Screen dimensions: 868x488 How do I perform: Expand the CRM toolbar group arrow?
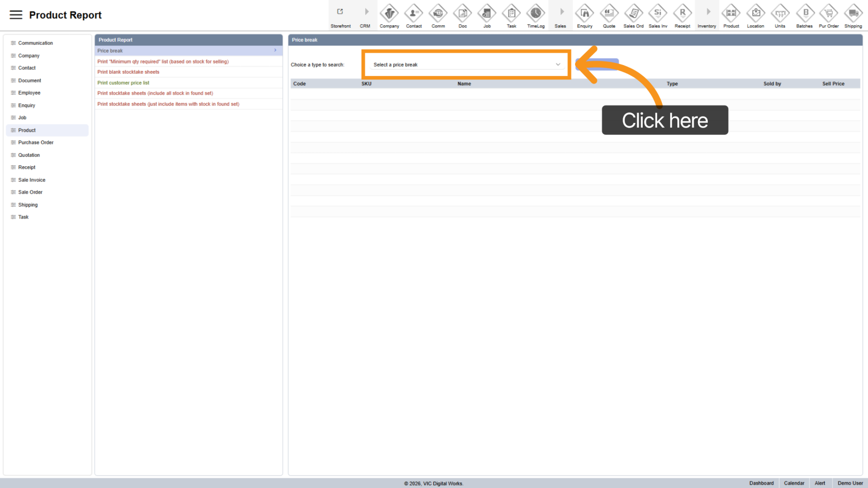(x=366, y=12)
